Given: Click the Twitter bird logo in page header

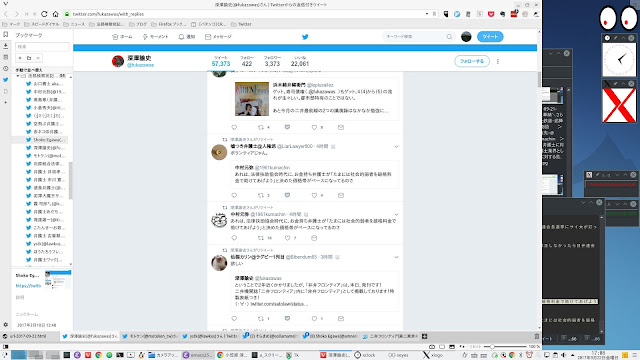Looking at the screenshot, I should tap(305, 37).
